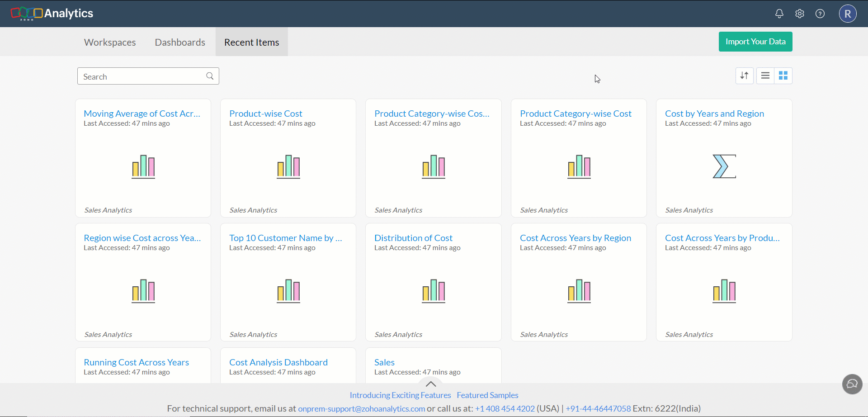Open Moving Average of Cost Acr... title link
Screen dimensions: 868x417
tap(142, 114)
